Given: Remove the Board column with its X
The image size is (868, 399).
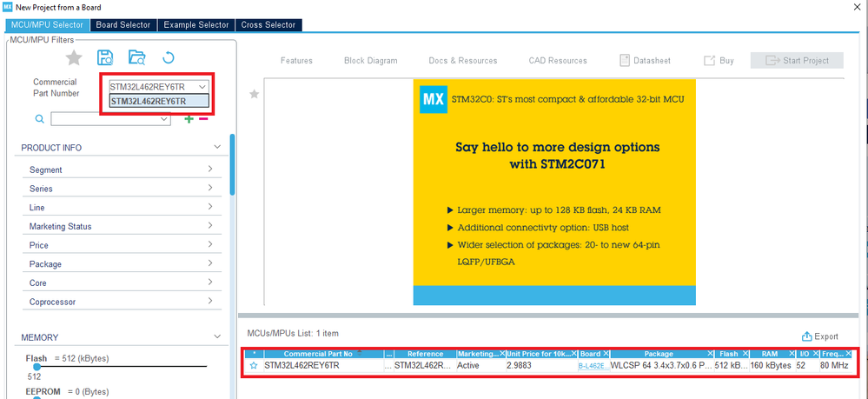Looking at the screenshot, I should click(x=606, y=354).
